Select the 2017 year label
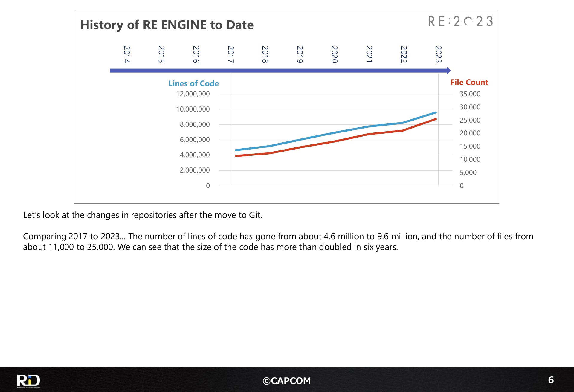 pos(230,54)
